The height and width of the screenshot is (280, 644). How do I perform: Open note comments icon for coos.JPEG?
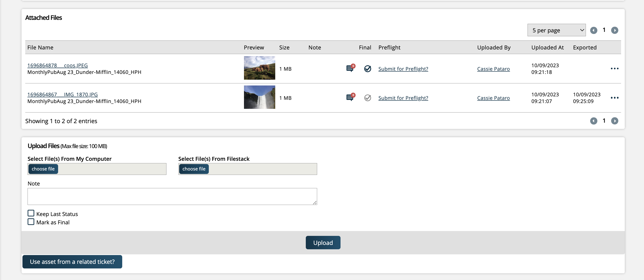[350, 68]
